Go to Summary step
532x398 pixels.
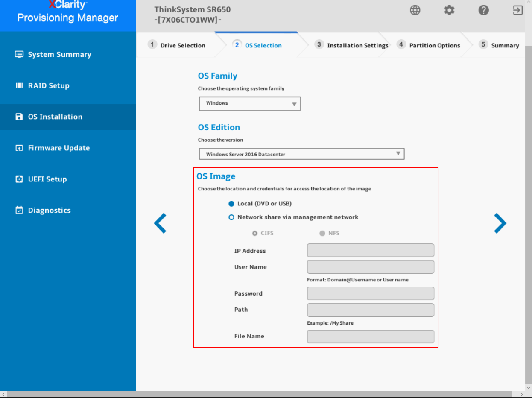499,45
